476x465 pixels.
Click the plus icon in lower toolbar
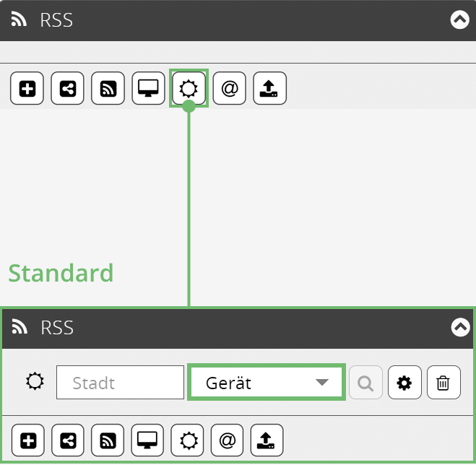(28, 439)
